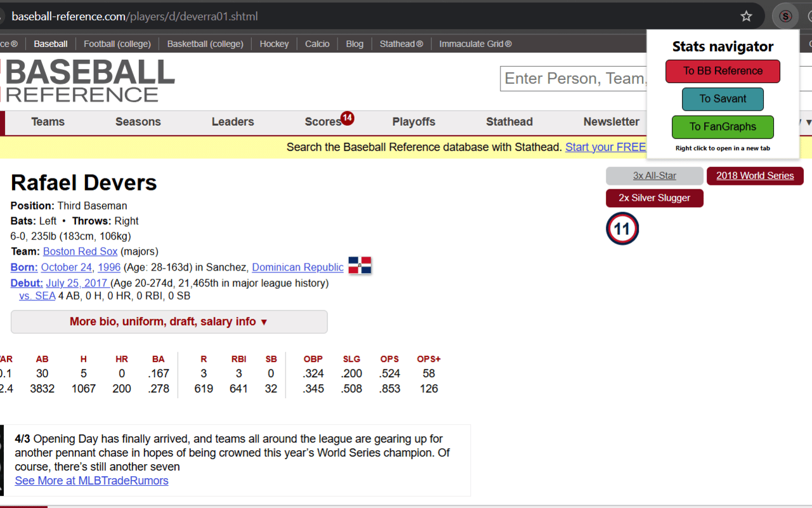This screenshot has width=812, height=508.
Task: Click career OPS value .853
Action: [x=390, y=389]
